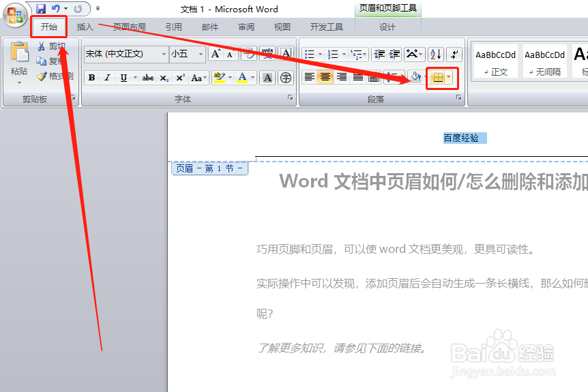This screenshot has width=588, height=392.
Task: Open the 视图 tab
Action: pos(282,27)
